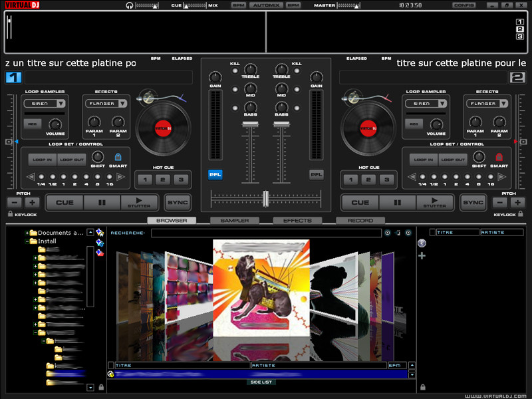Collapse the Install folder

[x=27, y=241]
